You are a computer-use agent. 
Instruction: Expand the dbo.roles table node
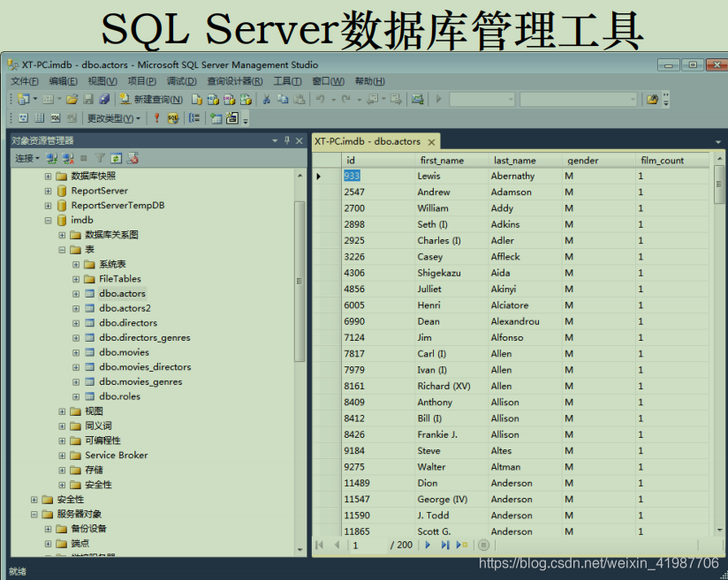pos(76,396)
